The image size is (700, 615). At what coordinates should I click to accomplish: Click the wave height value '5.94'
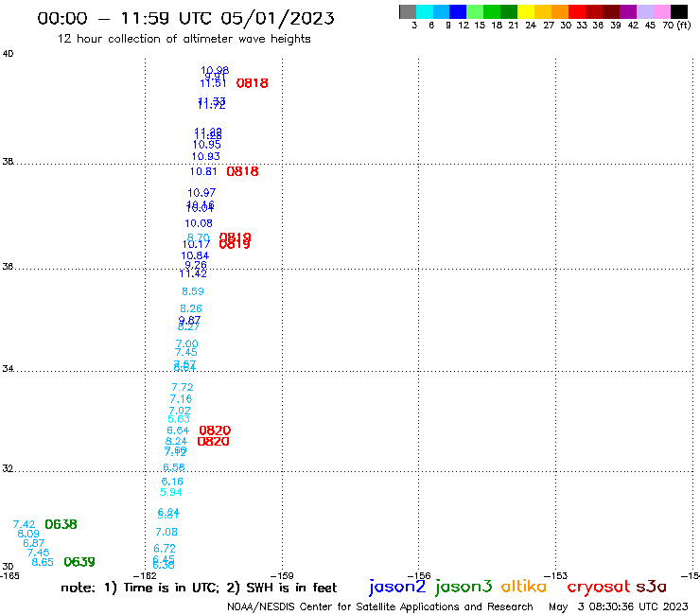pyautogui.click(x=171, y=492)
